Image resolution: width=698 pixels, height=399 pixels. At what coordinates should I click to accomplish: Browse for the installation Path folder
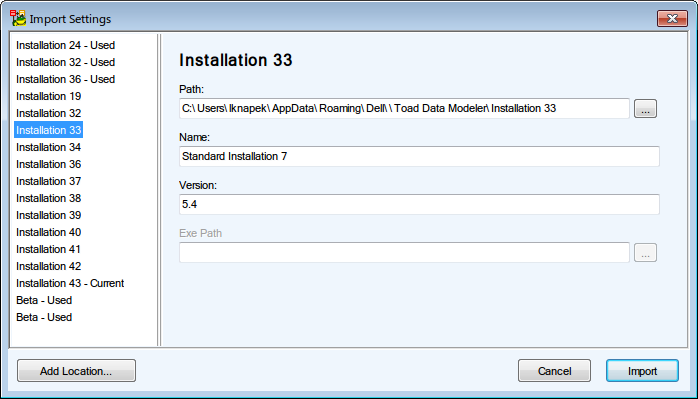(645, 109)
